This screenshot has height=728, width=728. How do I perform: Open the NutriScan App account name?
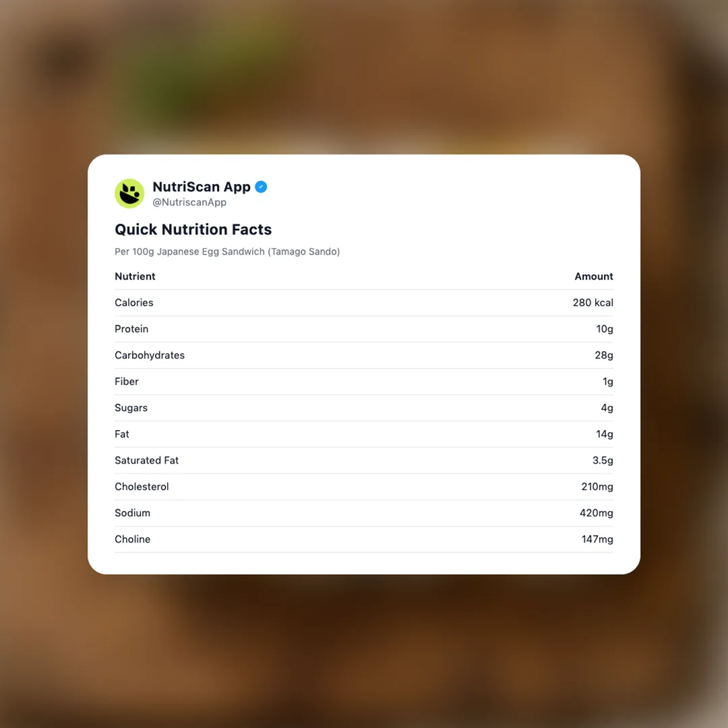click(201, 187)
